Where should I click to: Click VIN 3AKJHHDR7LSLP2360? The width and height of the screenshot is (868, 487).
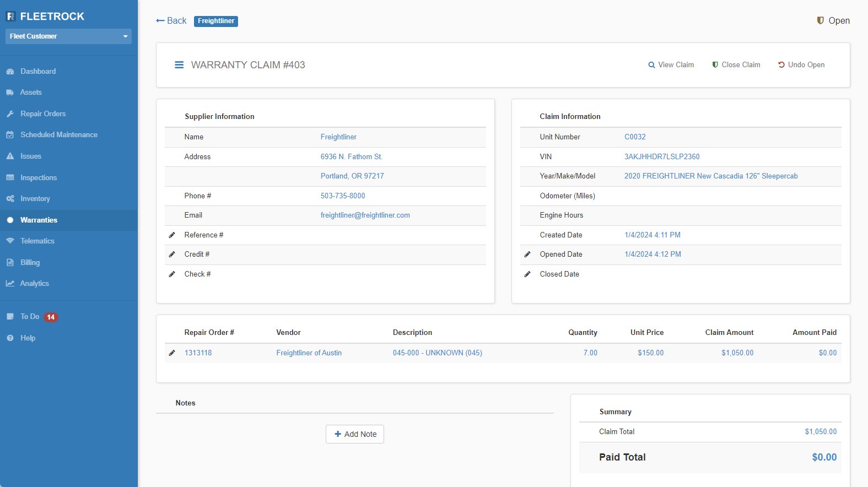coord(662,157)
